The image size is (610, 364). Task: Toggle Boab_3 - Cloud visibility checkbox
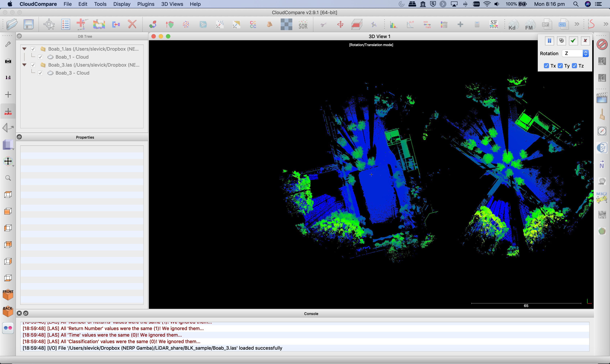point(40,73)
